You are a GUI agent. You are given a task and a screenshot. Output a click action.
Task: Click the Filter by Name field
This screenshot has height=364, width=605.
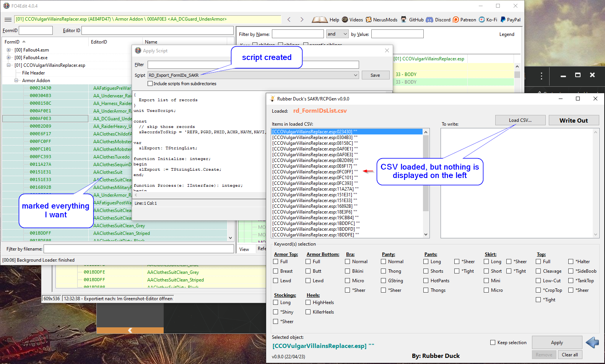pyautogui.click(x=298, y=34)
